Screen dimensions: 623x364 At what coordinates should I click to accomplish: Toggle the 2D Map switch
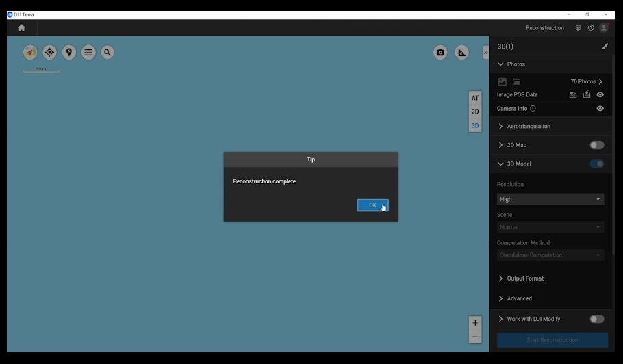point(596,145)
